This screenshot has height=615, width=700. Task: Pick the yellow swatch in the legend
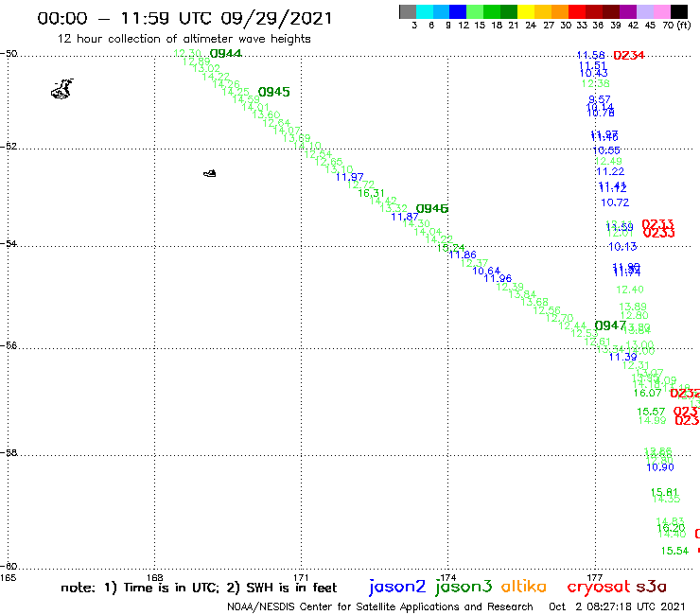pyautogui.click(x=526, y=11)
